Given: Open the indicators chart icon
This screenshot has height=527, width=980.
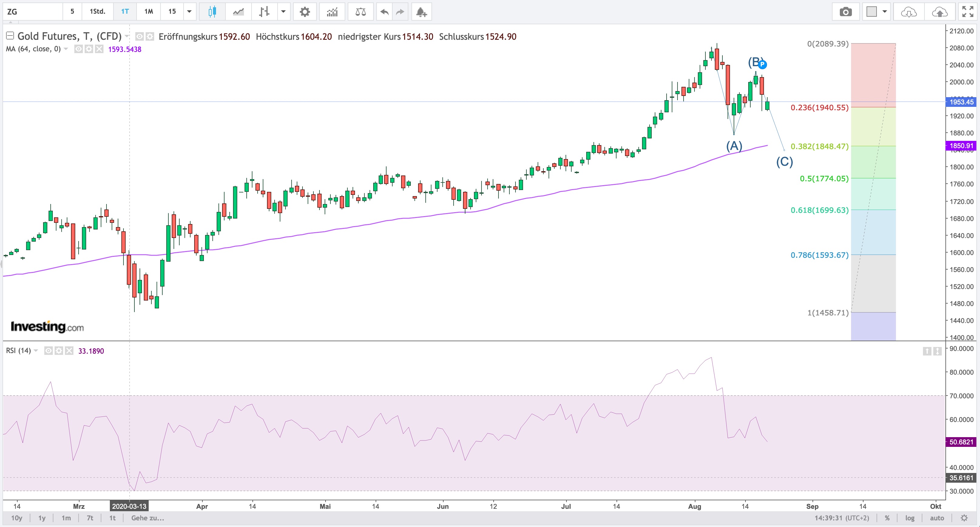Looking at the screenshot, I should 332,12.
